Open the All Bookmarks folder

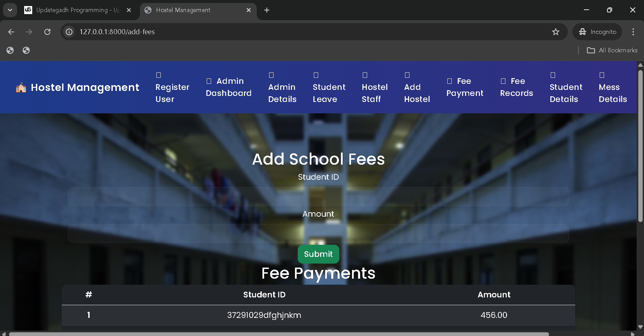point(612,50)
